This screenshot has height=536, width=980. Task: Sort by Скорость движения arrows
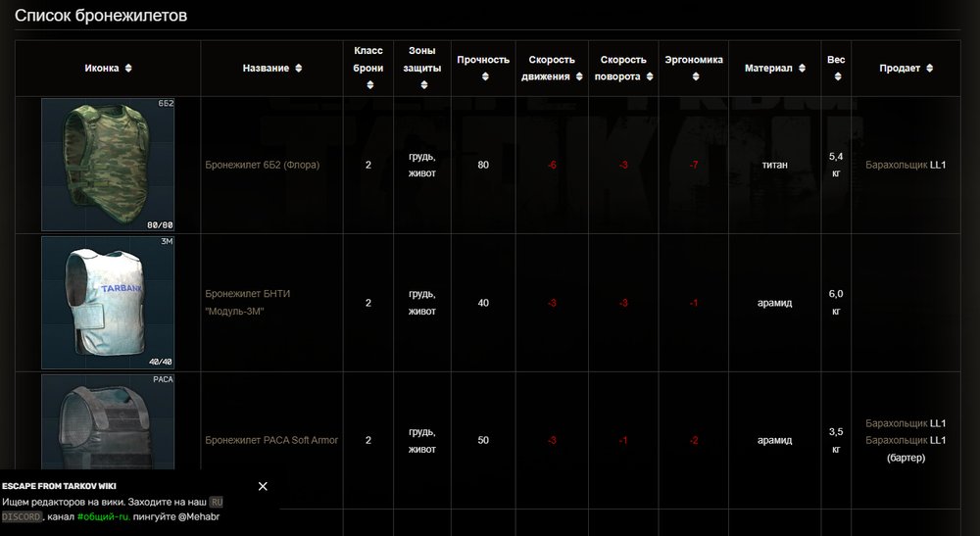click(579, 76)
